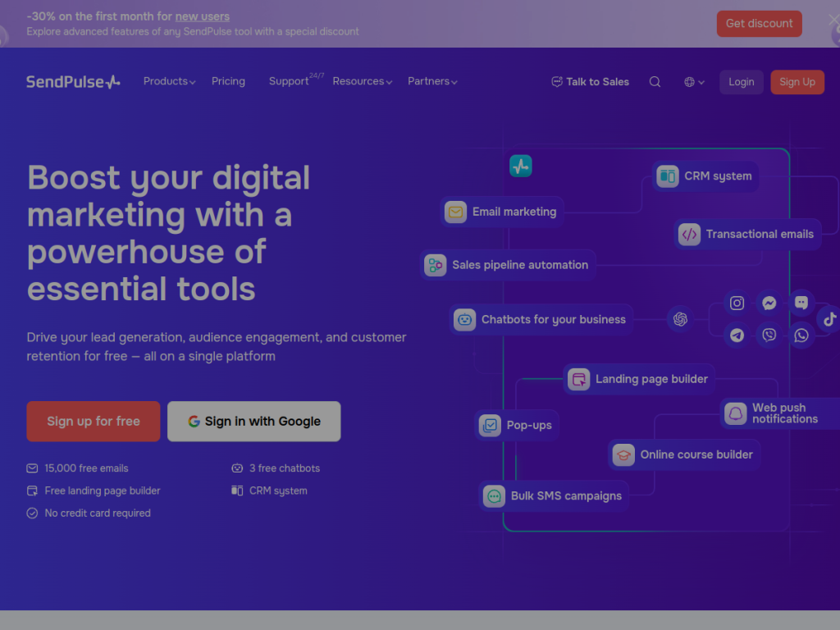Click the Instagram icon
The width and height of the screenshot is (840, 630).
coord(737,304)
